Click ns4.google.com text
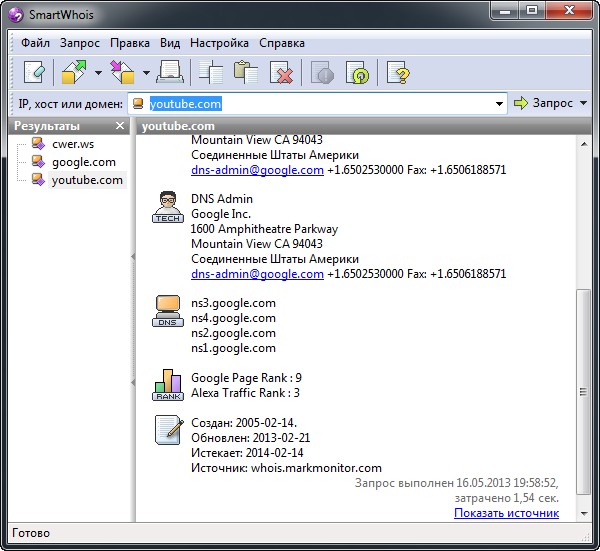 [x=233, y=318]
